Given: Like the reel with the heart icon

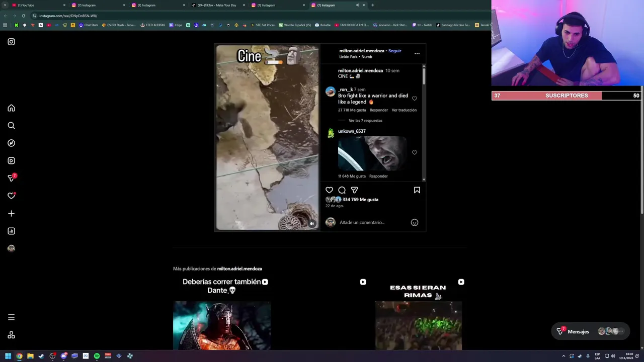Looking at the screenshot, I should 329,190.
